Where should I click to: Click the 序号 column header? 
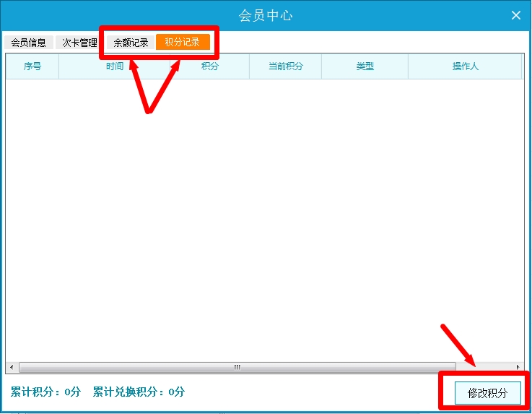pos(32,66)
